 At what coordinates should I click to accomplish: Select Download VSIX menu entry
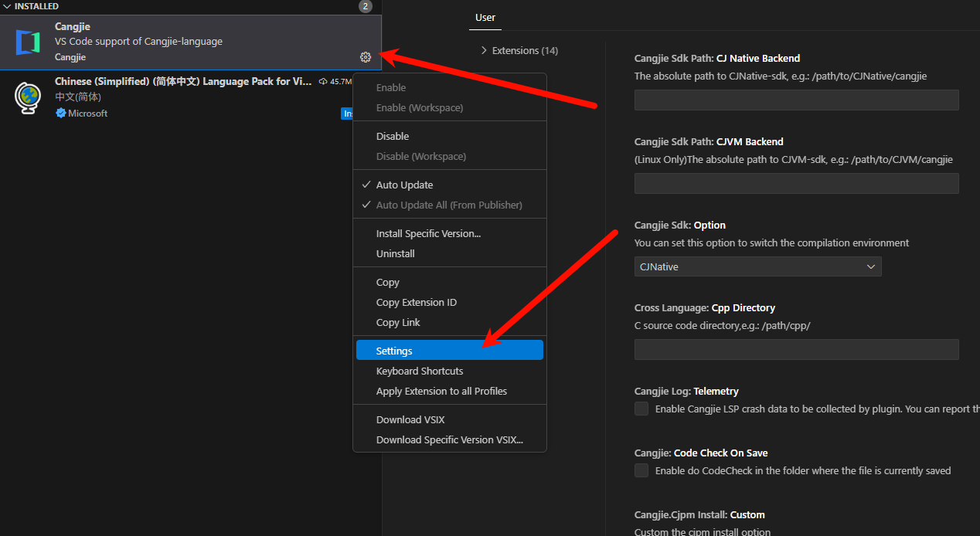[450, 419]
